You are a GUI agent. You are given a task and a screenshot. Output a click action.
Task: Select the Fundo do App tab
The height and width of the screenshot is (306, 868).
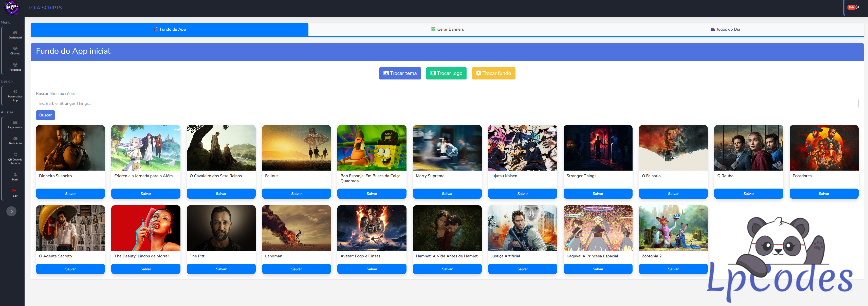click(x=170, y=29)
